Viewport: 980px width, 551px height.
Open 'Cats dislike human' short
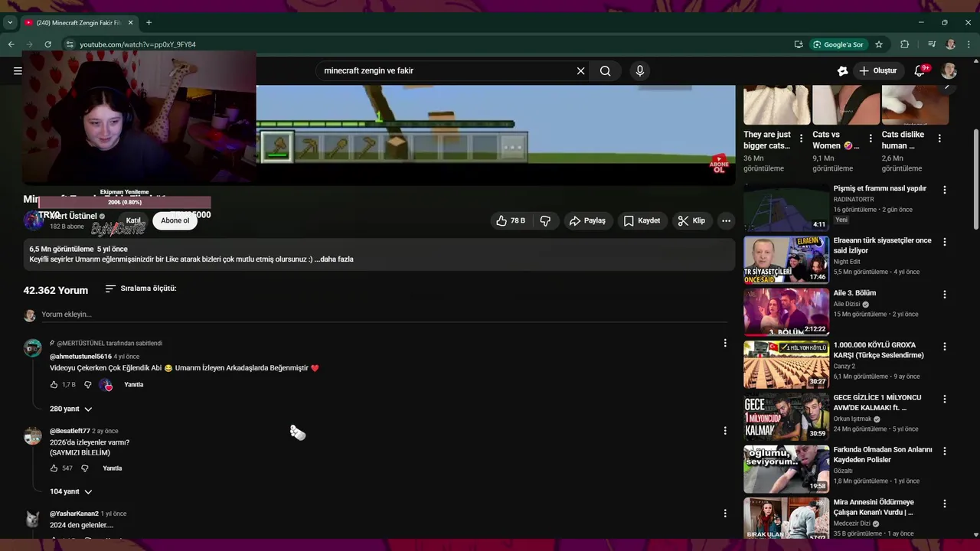pos(915,105)
